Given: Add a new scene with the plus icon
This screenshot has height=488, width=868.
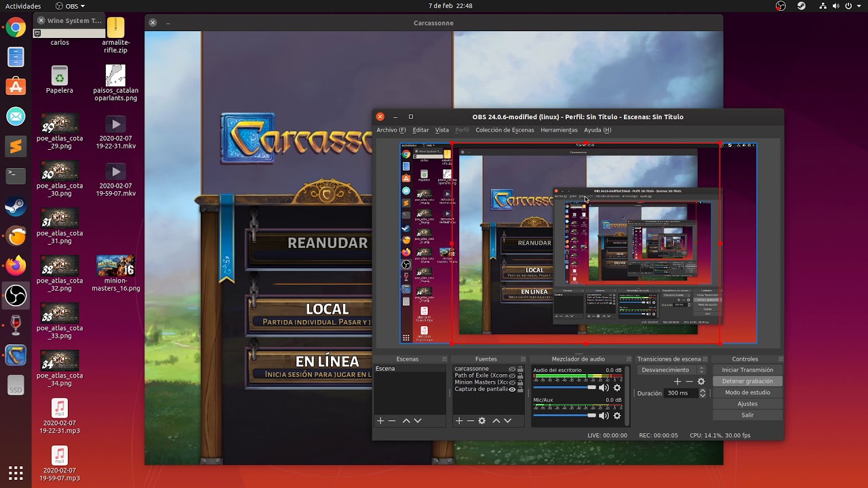Looking at the screenshot, I should coord(380,421).
